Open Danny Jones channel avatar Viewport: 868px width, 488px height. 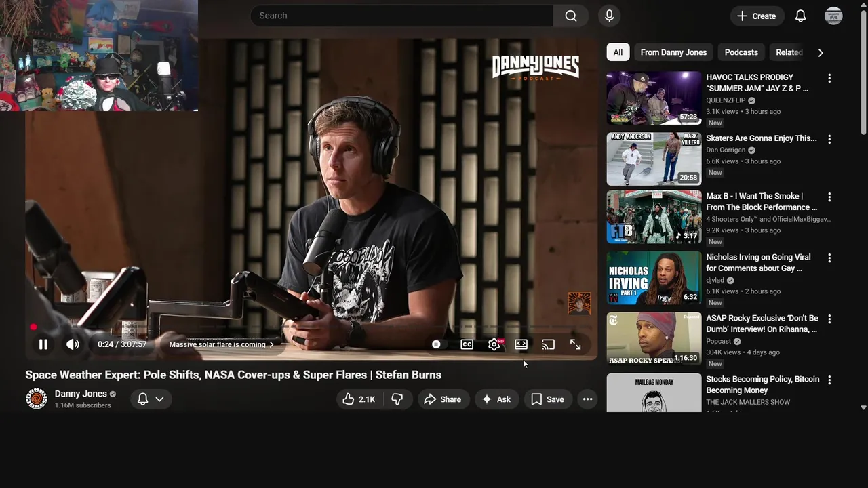pyautogui.click(x=36, y=399)
